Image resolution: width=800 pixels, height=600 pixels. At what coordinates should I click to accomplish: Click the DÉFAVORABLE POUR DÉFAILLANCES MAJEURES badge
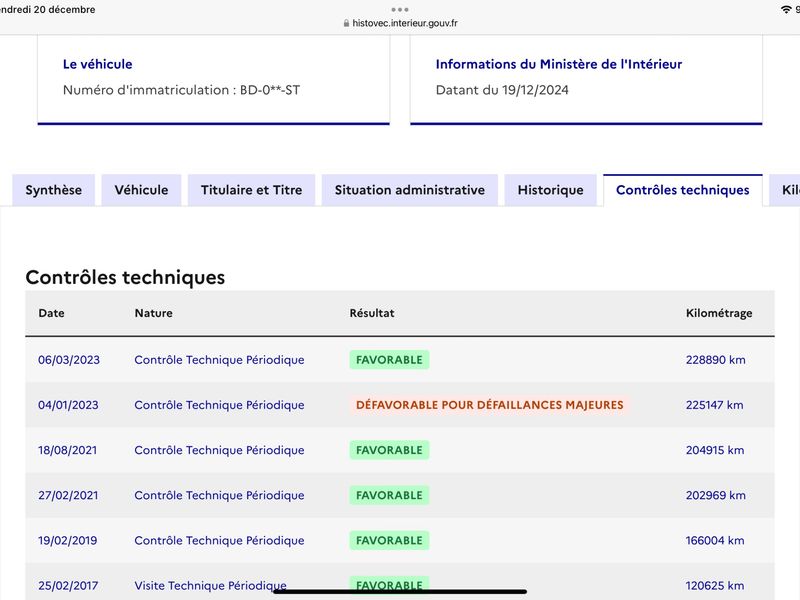click(490, 405)
